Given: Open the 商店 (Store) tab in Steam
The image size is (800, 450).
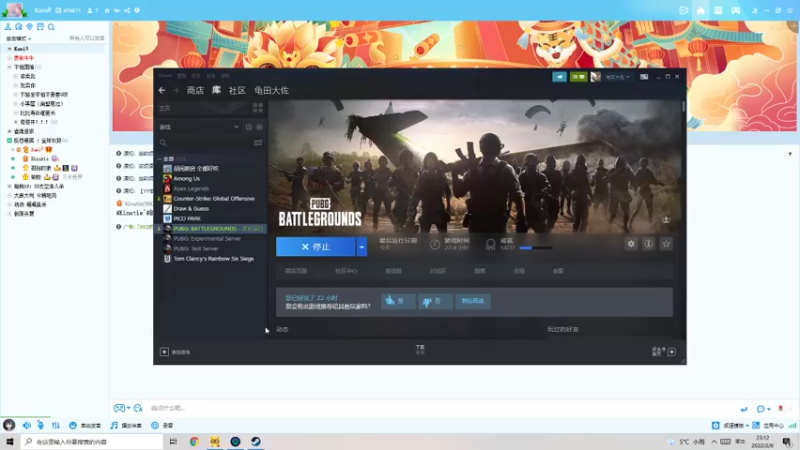Looking at the screenshot, I should (x=195, y=90).
